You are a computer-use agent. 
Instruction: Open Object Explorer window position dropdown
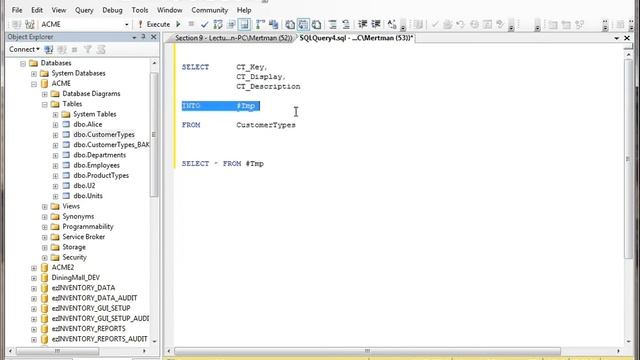click(134, 37)
